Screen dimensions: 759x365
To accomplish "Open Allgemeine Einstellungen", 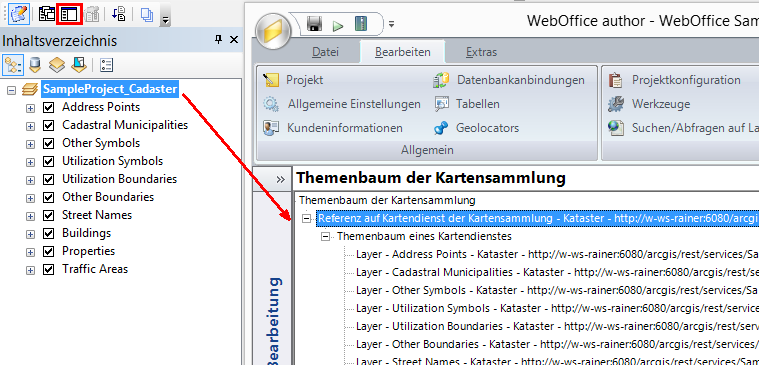I will click(x=342, y=104).
